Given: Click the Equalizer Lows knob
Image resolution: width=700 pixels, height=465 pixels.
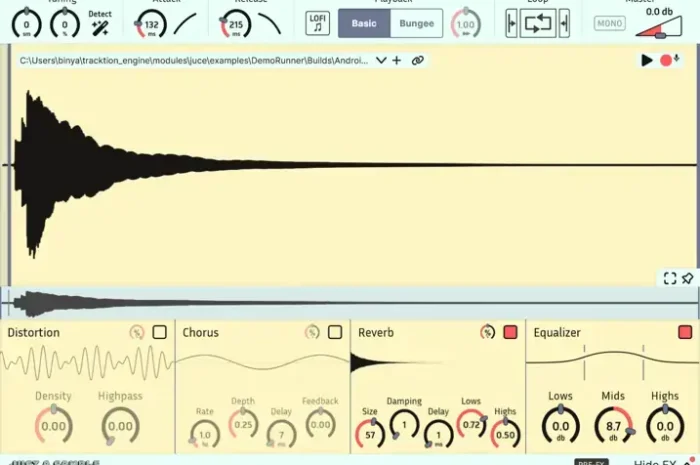Looking at the screenshot, I should pos(560,427).
